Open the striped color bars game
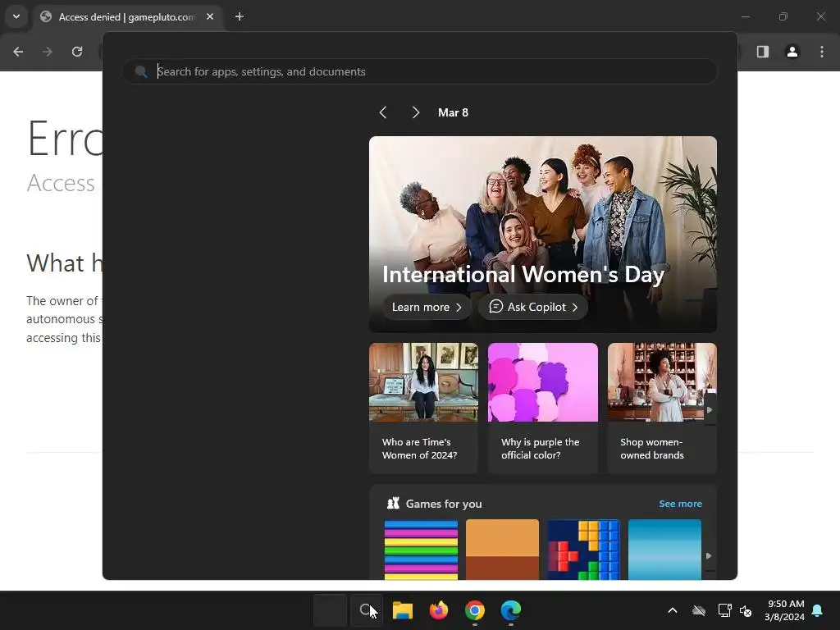840x630 pixels. click(421, 550)
